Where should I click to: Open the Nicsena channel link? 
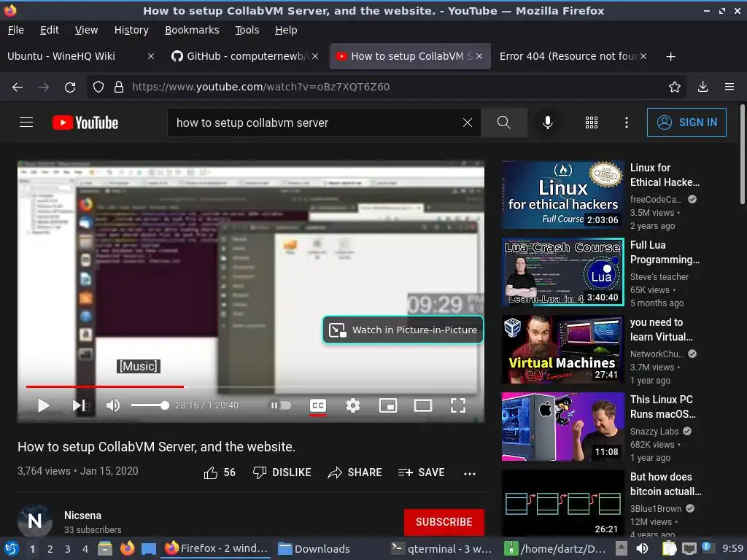pyautogui.click(x=82, y=516)
